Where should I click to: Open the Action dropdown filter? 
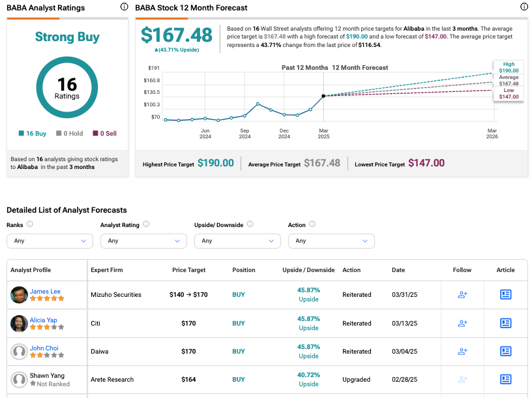(331, 241)
